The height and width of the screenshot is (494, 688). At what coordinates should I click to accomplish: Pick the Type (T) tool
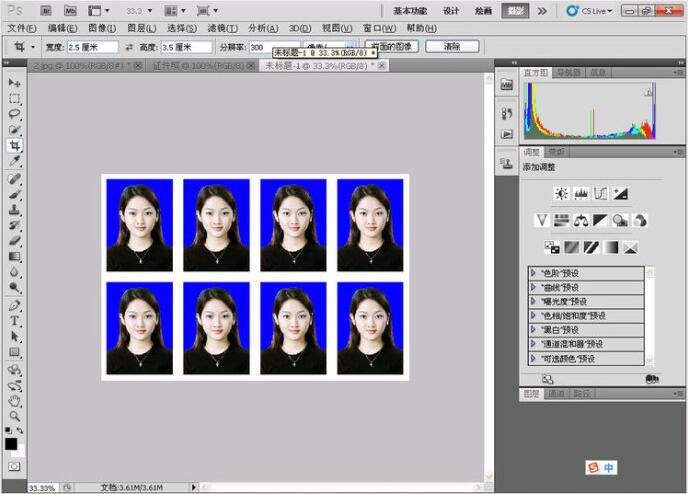pyautogui.click(x=15, y=321)
